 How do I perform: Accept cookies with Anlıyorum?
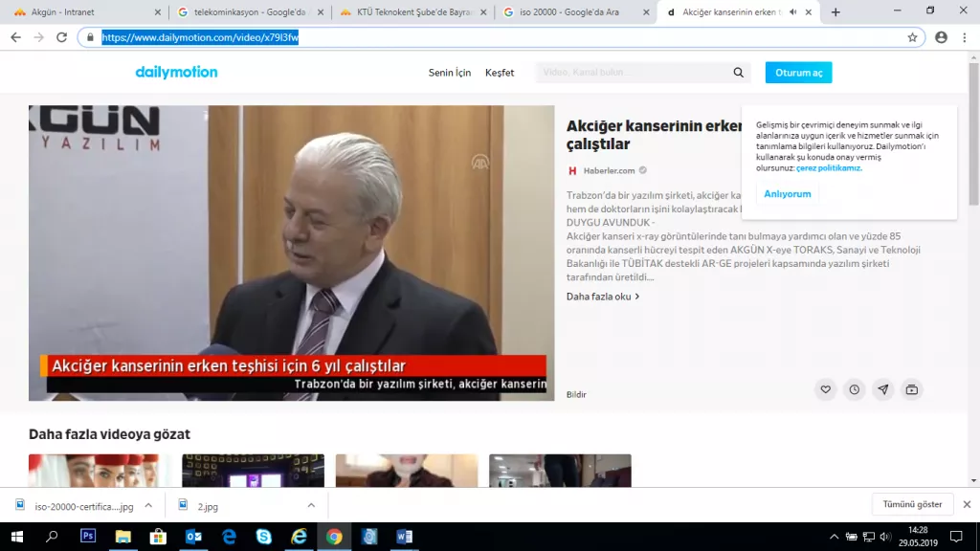(x=787, y=193)
